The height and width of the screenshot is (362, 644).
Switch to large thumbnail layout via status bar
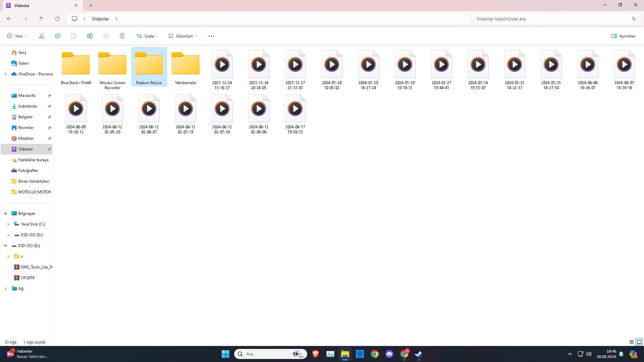pos(639,342)
